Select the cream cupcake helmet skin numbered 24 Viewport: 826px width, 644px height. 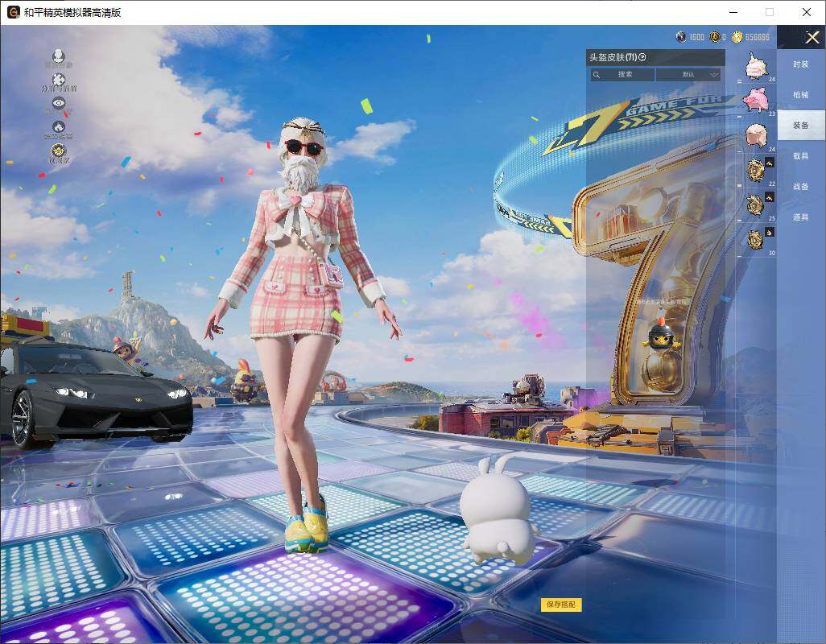pyautogui.click(x=757, y=66)
